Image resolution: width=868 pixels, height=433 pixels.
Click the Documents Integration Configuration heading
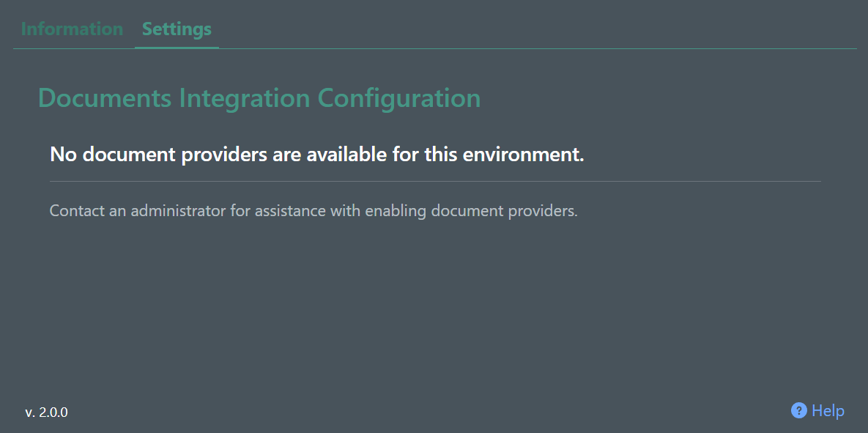(259, 97)
